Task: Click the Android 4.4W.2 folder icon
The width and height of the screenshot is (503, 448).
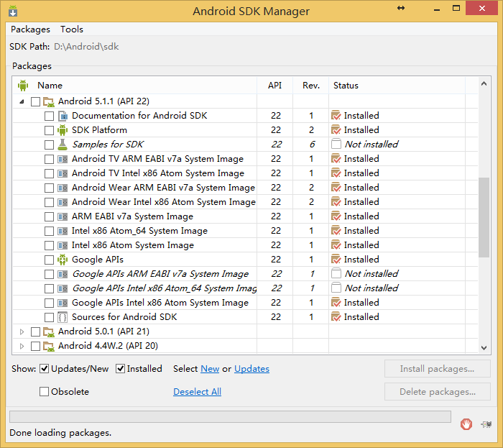Action: point(49,347)
